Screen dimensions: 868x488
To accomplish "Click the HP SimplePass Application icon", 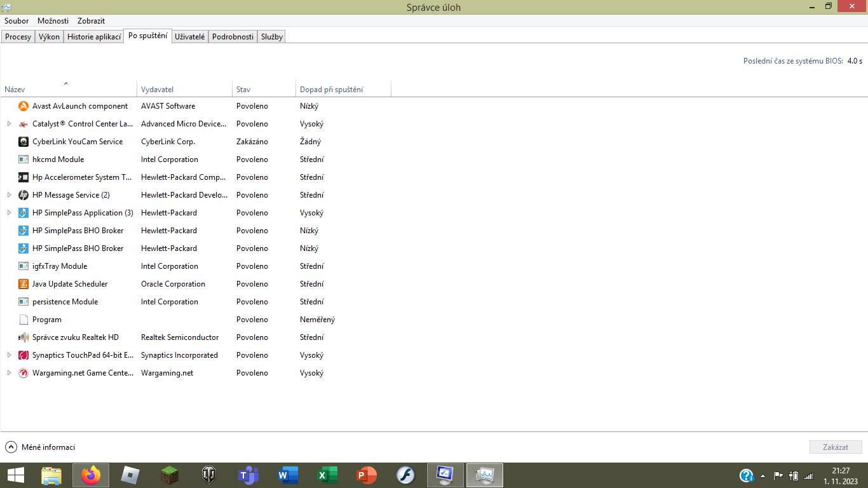I will tap(24, 213).
